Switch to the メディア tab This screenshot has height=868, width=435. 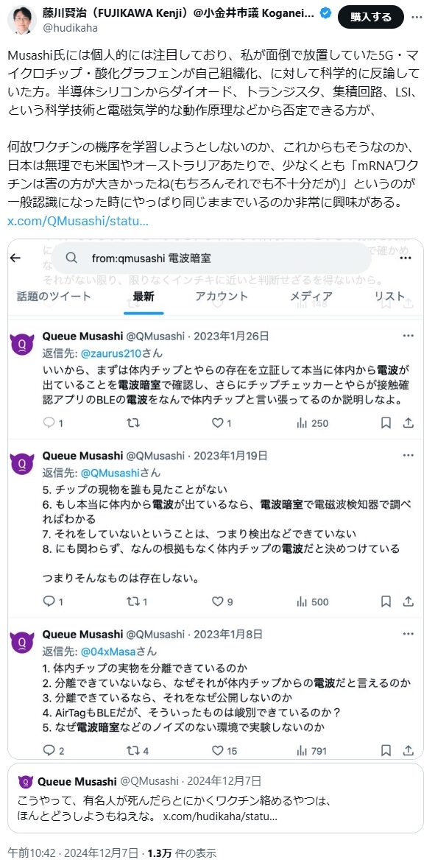(x=311, y=296)
